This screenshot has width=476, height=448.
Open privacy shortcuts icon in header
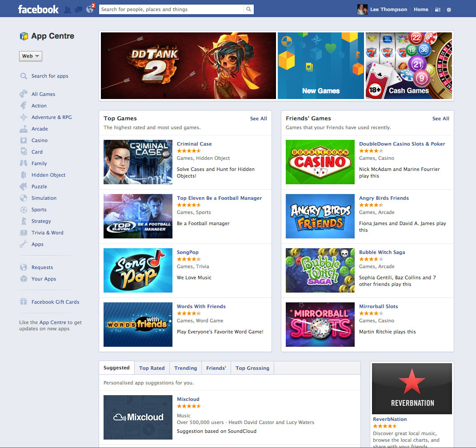(438, 10)
